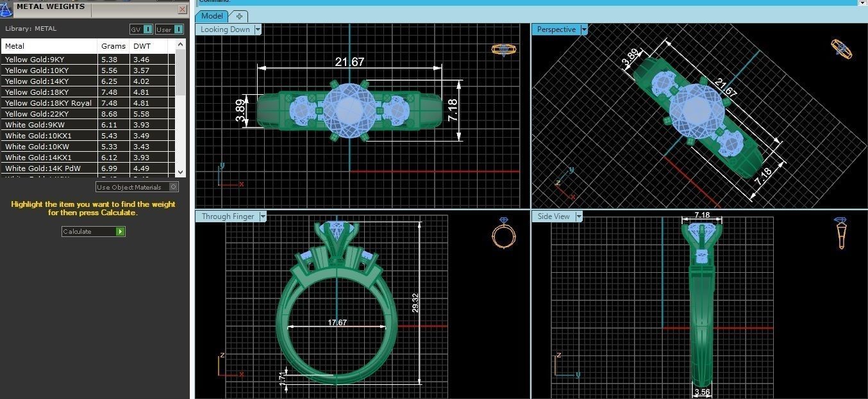
Task: Add a new viewport tab with plus
Action: pyautogui.click(x=239, y=16)
